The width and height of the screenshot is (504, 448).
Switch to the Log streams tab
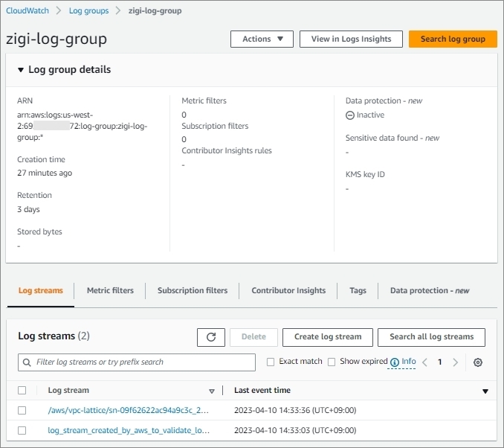coord(40,291)
